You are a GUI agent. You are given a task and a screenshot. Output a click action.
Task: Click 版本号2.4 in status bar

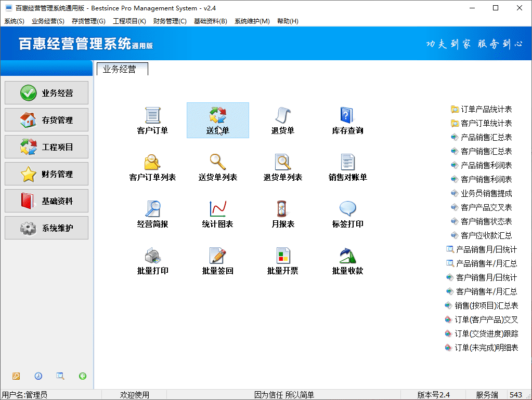coord(433,395)
